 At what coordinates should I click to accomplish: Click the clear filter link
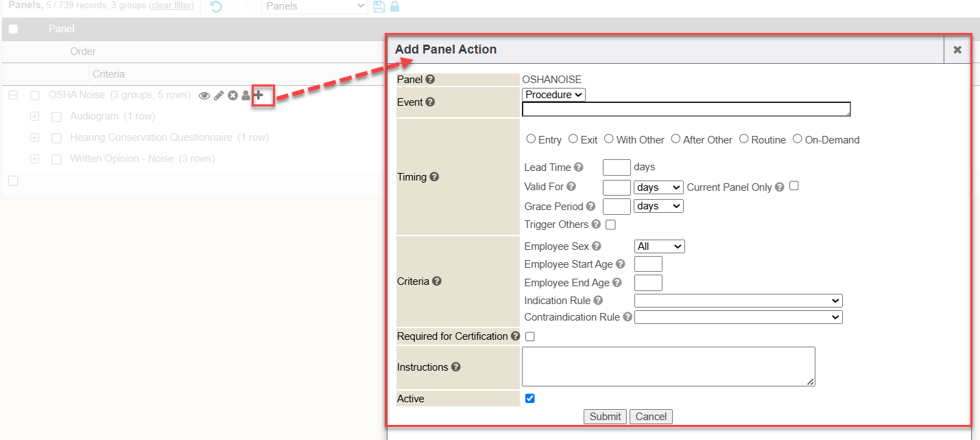(x=171, y=5)
